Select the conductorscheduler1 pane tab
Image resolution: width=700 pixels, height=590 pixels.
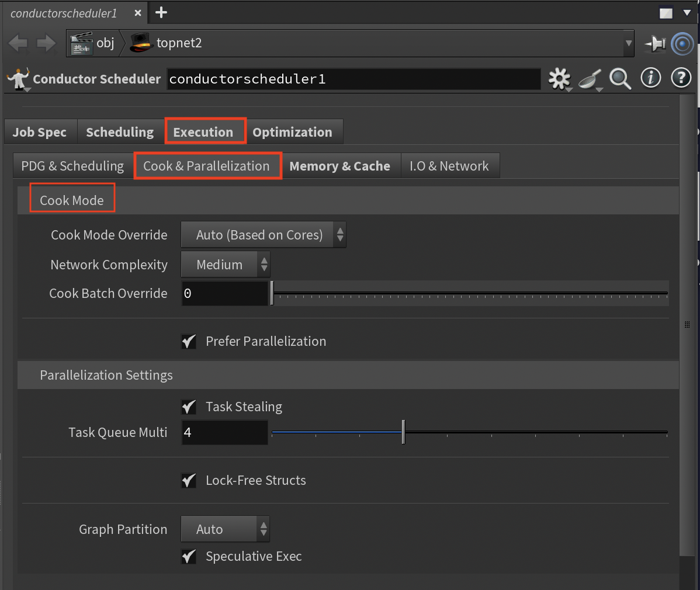click(64, 13)
